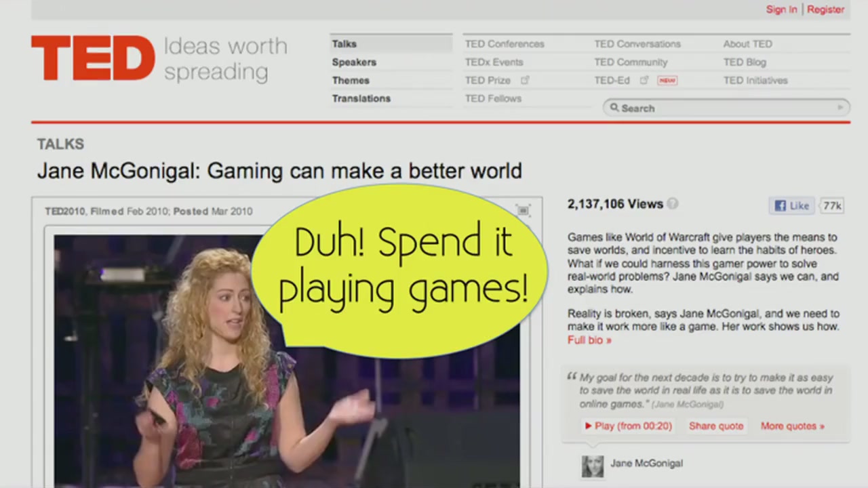Open More quotes

792,426
